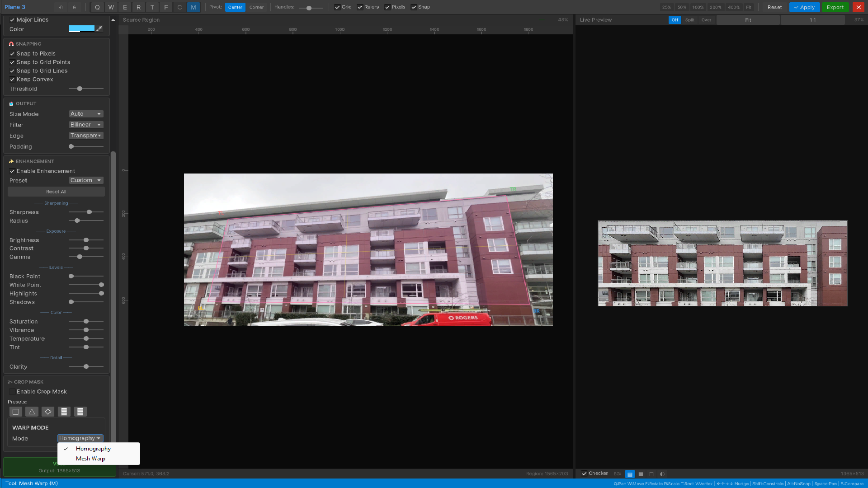Click the green Export button

[835, 7]
